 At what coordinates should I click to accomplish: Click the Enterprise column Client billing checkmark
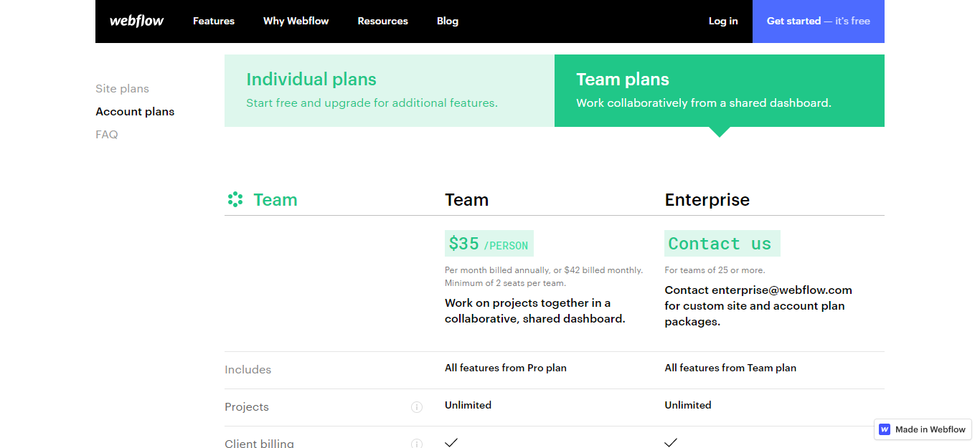671,443
